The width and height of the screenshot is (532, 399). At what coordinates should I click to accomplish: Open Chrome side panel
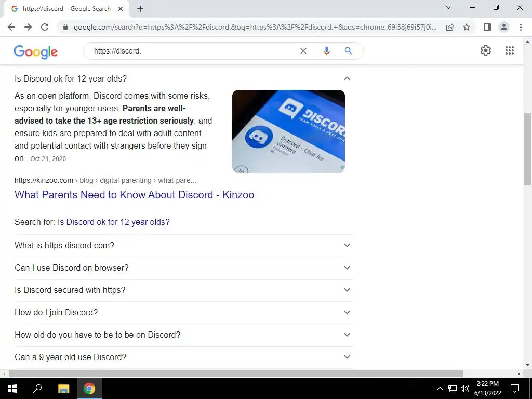[x=487, y=27]
